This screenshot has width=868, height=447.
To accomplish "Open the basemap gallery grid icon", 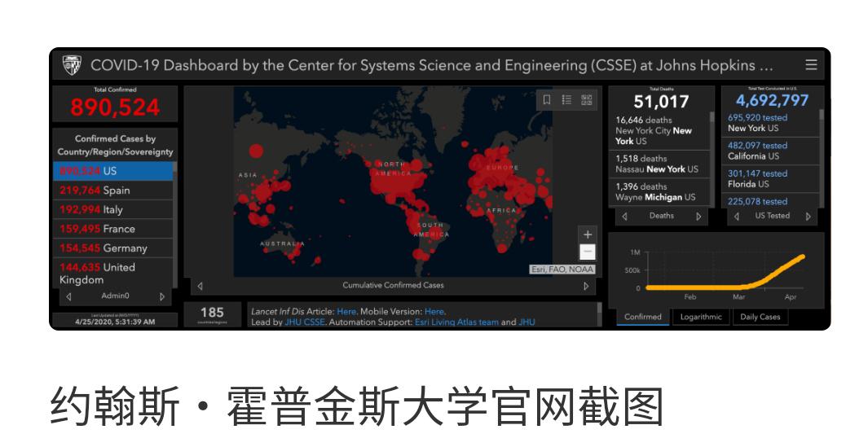I will (x=586, y=99).
